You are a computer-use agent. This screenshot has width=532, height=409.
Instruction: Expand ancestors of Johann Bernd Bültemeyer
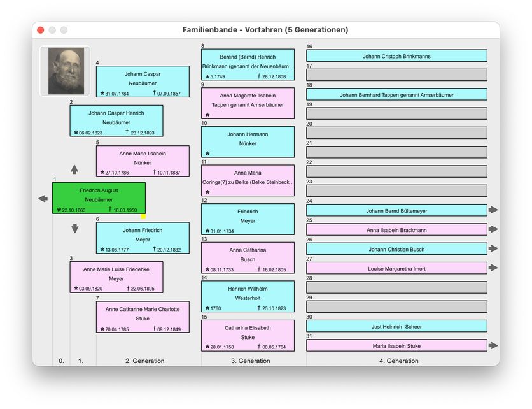pos(493,210)
